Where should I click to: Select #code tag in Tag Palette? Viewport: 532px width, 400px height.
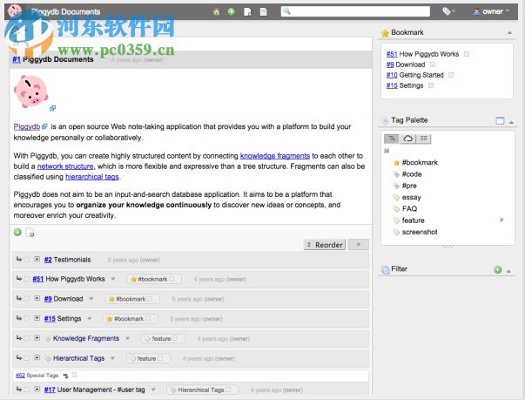[x=412, y=174]
